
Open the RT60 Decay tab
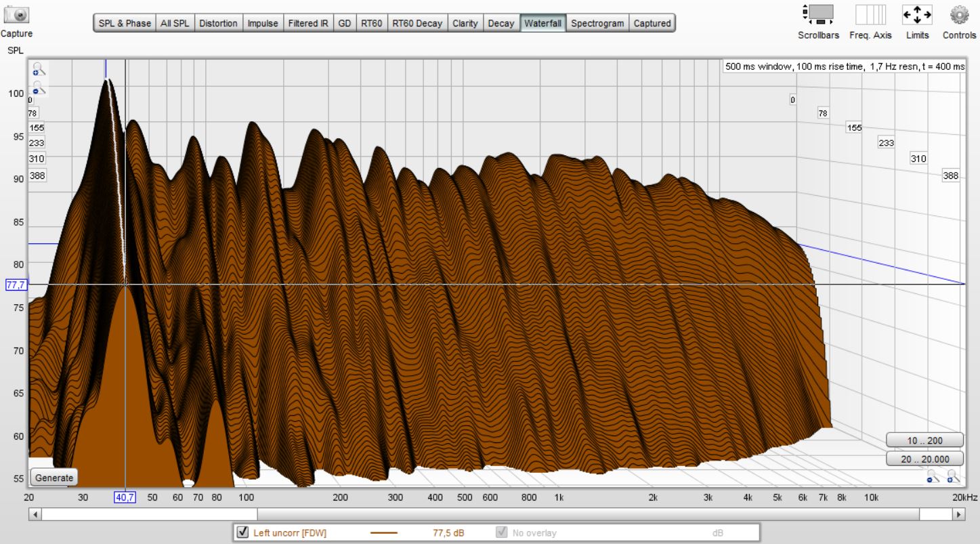click(x=417, y=23)
